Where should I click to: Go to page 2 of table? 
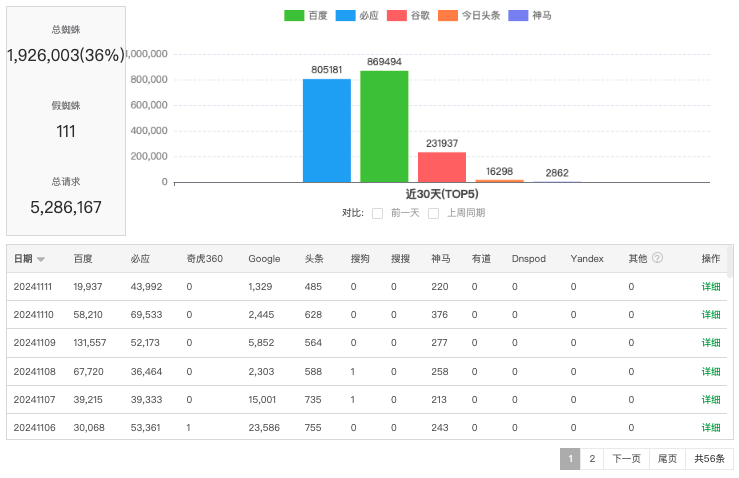tap(592, 459)
